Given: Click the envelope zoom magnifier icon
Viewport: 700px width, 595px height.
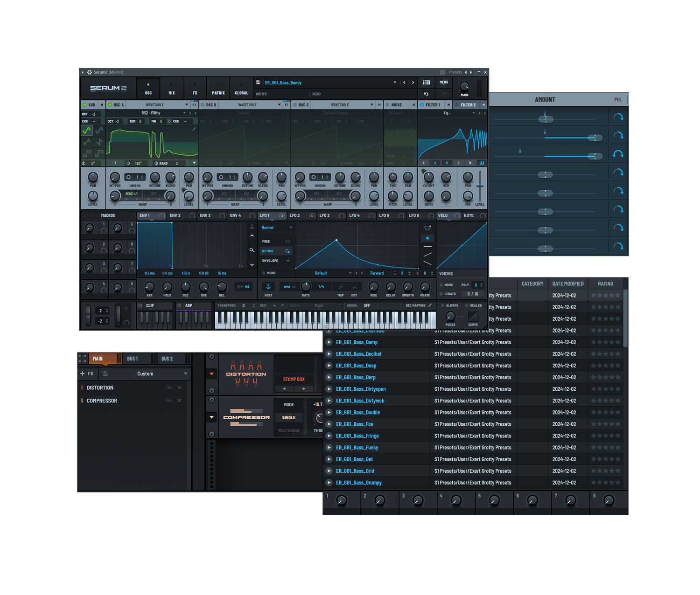Looking at the screenshot, I should click(x=252, y=250).
